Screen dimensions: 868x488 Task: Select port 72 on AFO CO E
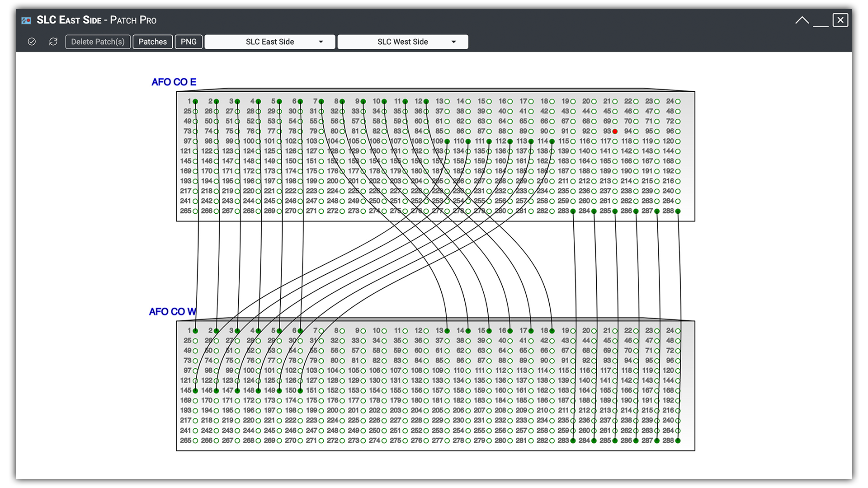pyautogui.click(x=678, y=122)
